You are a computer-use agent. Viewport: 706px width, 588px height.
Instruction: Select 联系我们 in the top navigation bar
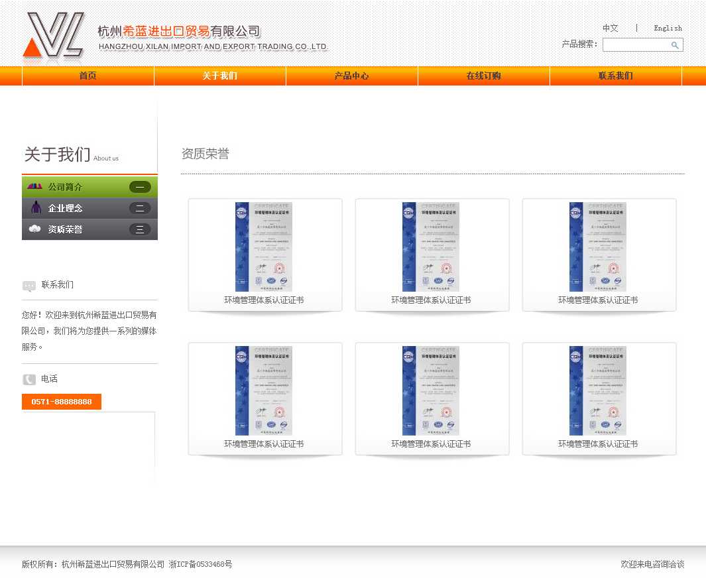[x=615, y=76]
